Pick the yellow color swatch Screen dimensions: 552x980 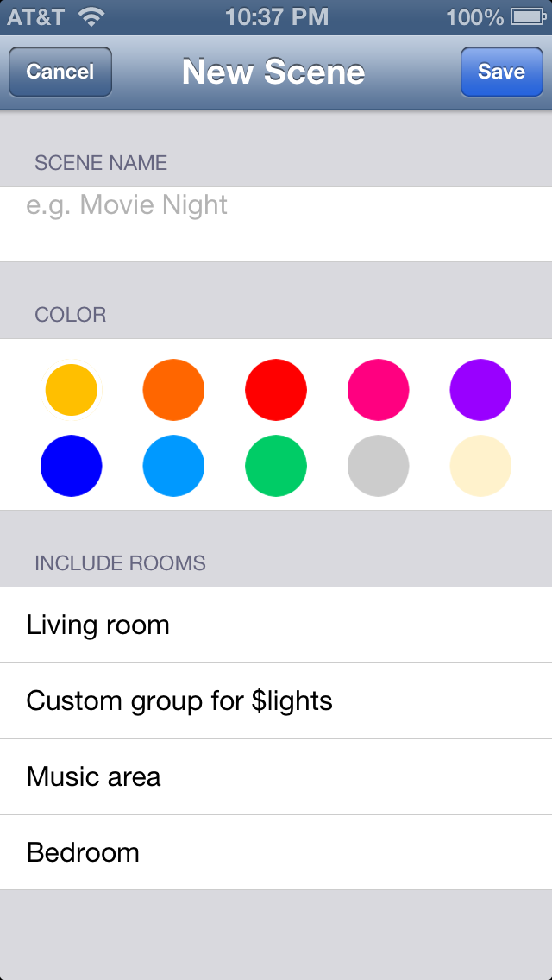pos(72,390)
